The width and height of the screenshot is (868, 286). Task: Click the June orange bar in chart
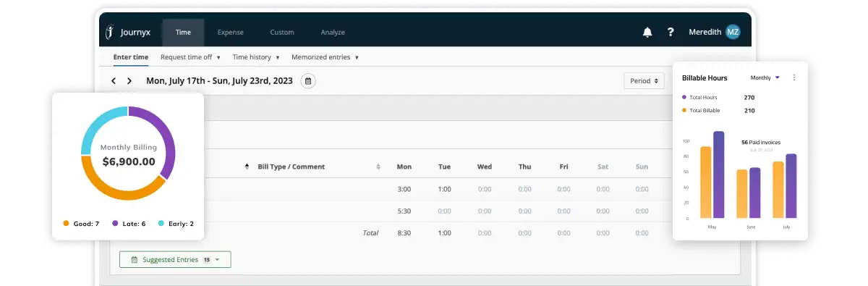click(742, 194)
